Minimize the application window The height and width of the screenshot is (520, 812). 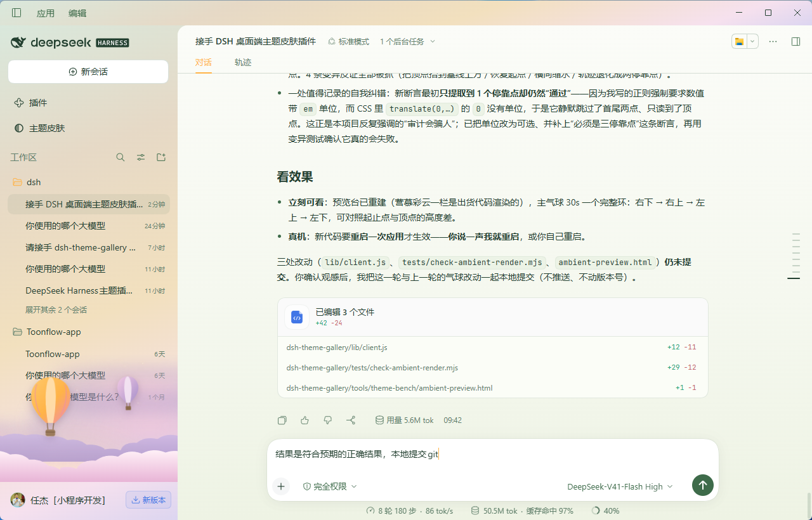point(739,13)
